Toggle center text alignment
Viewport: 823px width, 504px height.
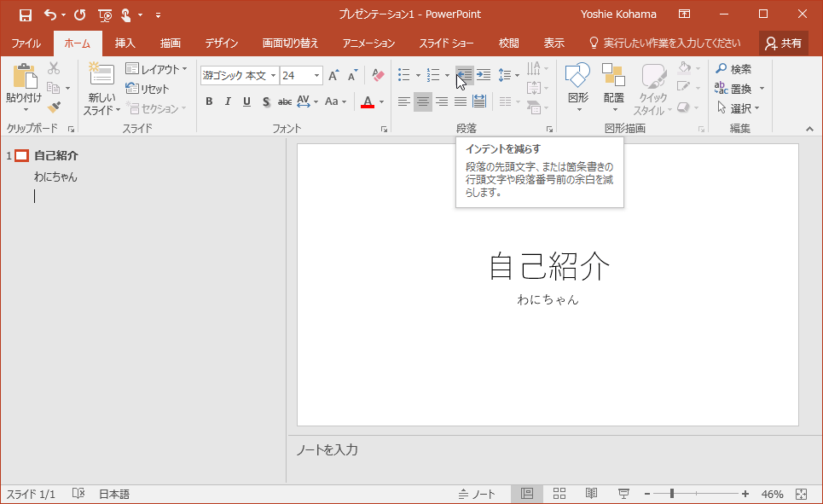[423, 101]
